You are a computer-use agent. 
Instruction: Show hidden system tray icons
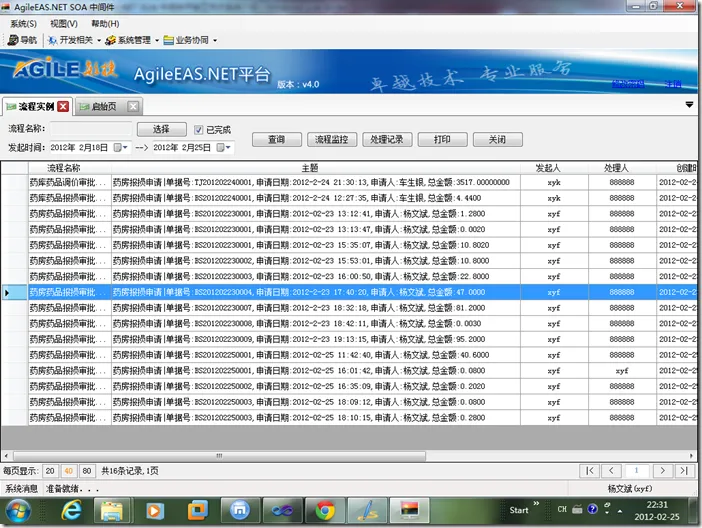[620, 511]
